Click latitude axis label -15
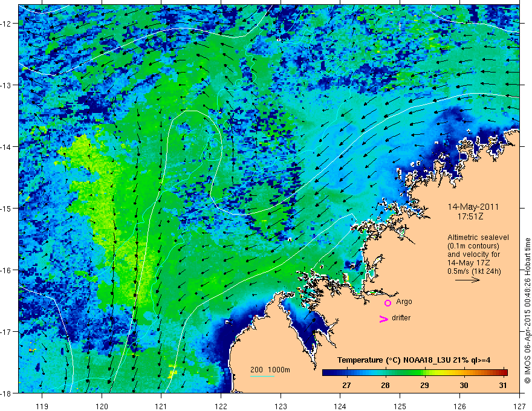Image resolution: width=532 pixels, height=411 pixels. tap(6, 208)
